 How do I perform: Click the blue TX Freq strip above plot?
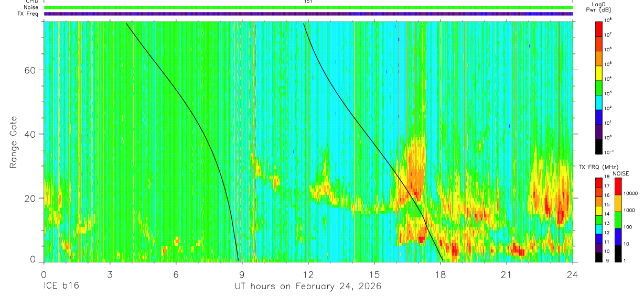point(308,14)
